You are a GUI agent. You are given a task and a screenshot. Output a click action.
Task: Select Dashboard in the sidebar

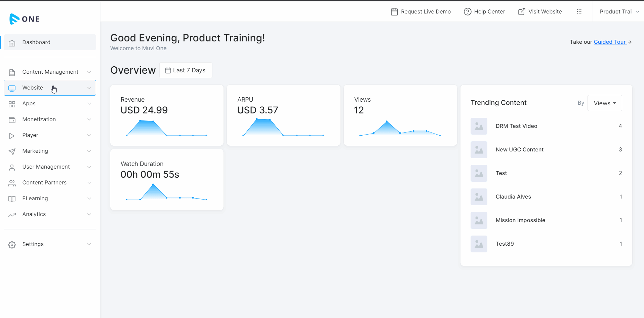36,42
